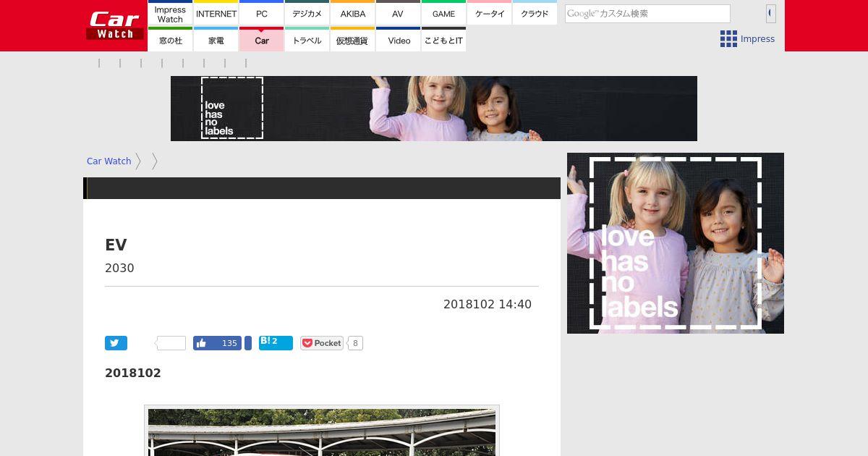868x456 pixels.
Task: Open the AKIBA tab
Action: [353, 14]
